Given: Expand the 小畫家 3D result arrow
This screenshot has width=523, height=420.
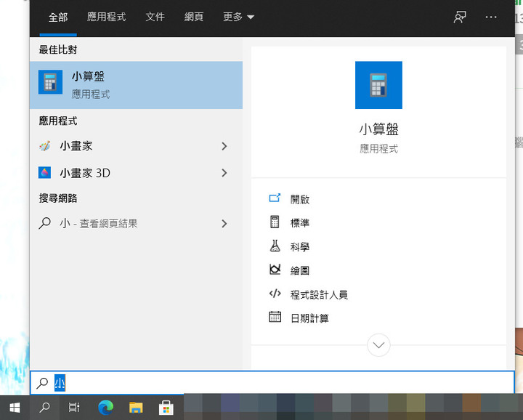Looking at the screenshot, I should point(224,173).
